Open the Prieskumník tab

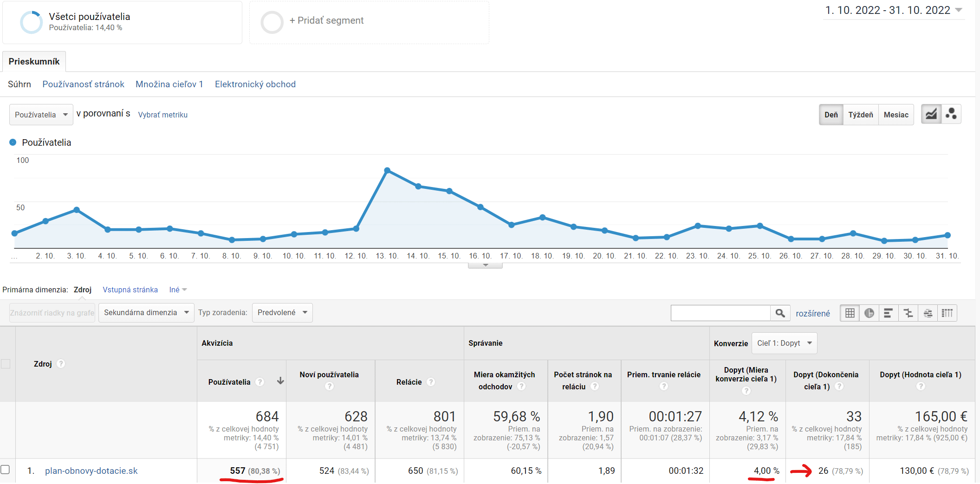tap(34, 61)
